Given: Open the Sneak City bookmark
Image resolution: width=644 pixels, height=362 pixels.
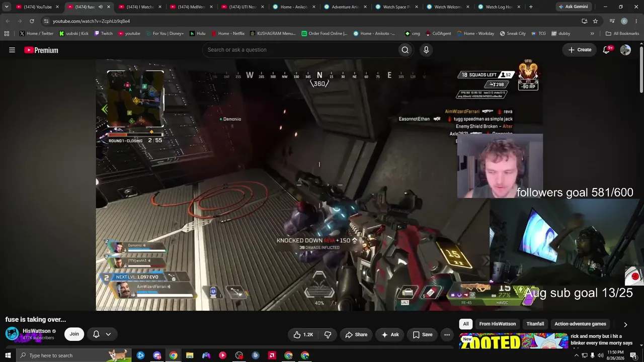Looking at the screenshot, I should 513,34.
